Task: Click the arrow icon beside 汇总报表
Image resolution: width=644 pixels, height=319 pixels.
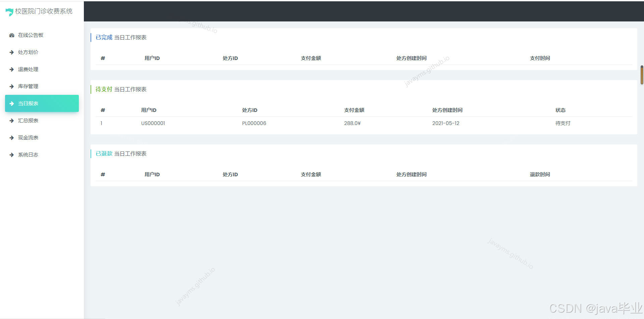Action: pos(11,120)
